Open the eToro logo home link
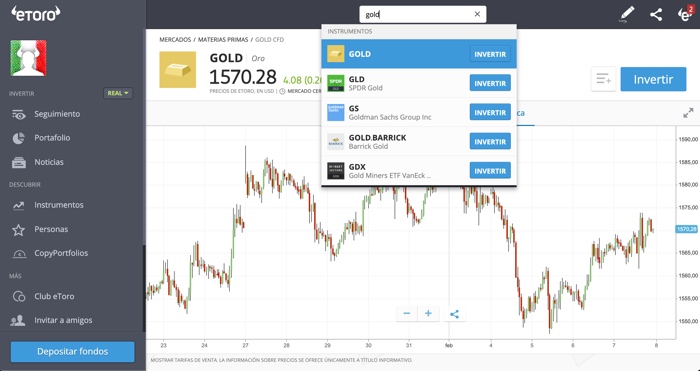The image size is (700, 371). [x=36, y=14]
